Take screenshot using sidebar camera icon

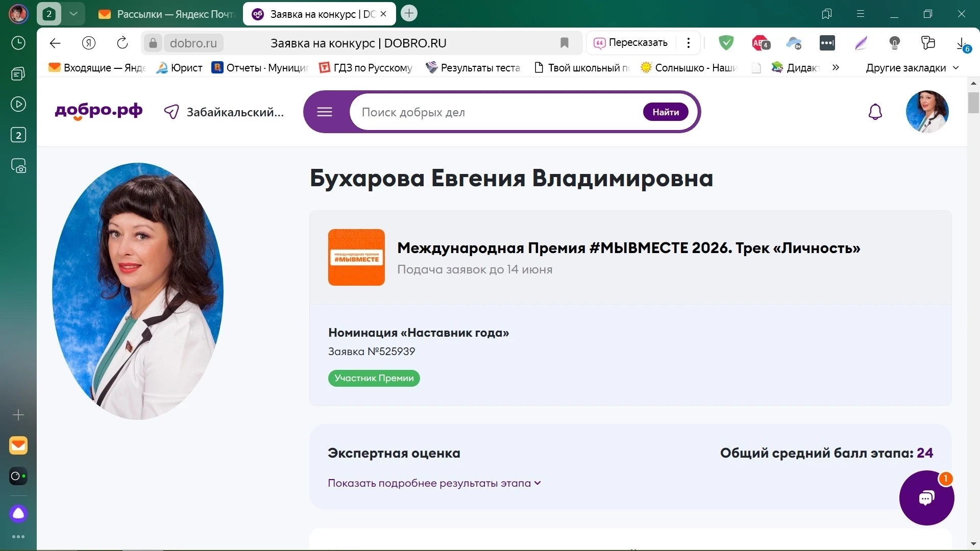coord(18,166)
